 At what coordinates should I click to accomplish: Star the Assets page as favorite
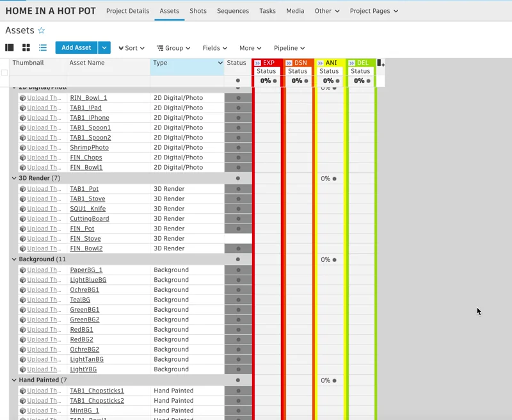(42, 31)
